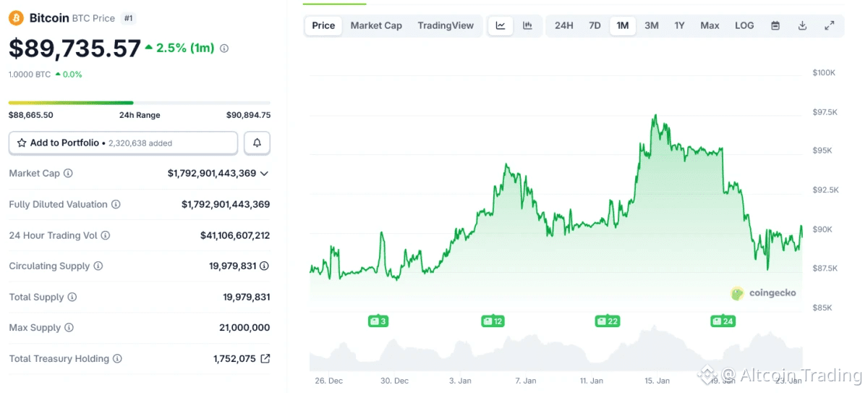Click the Circulating Supply info icon

pos(98,266)
